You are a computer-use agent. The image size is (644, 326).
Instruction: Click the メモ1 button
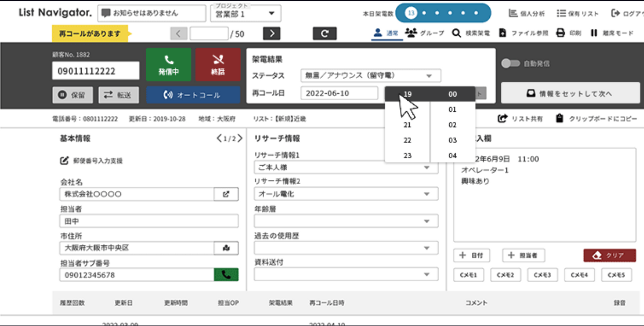click(468, 275)
